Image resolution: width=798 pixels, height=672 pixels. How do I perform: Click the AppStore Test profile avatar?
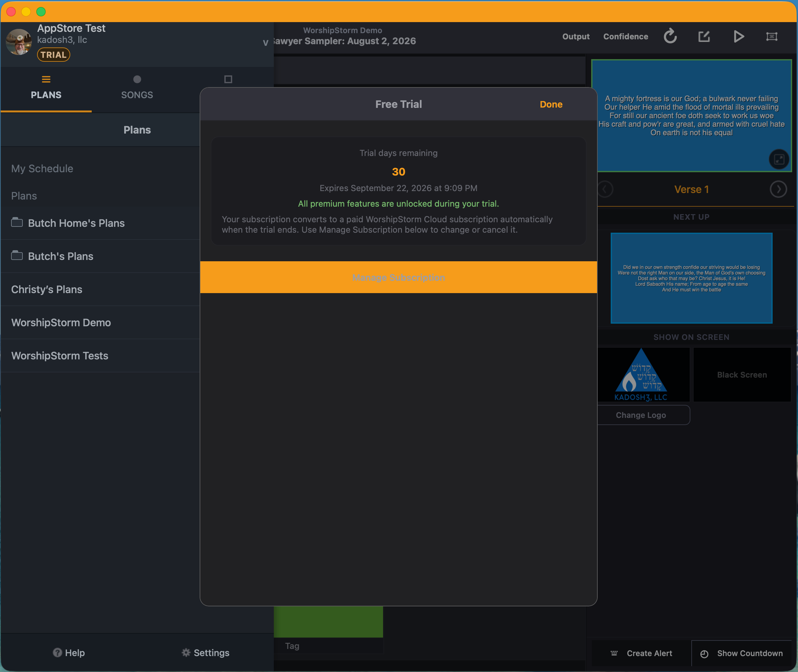(x=19, y=42)
